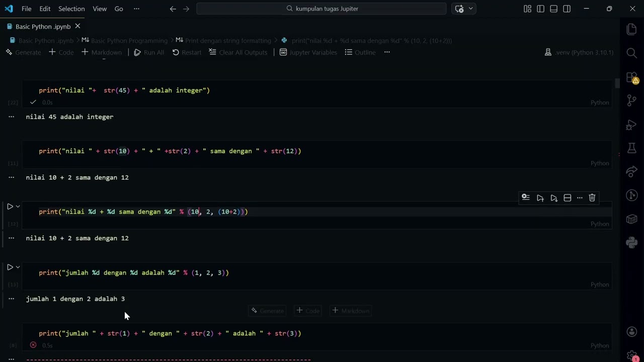644x362 pixels.
Task: Open the Extensions view with warning badge
Action: (x=631, y=77)
